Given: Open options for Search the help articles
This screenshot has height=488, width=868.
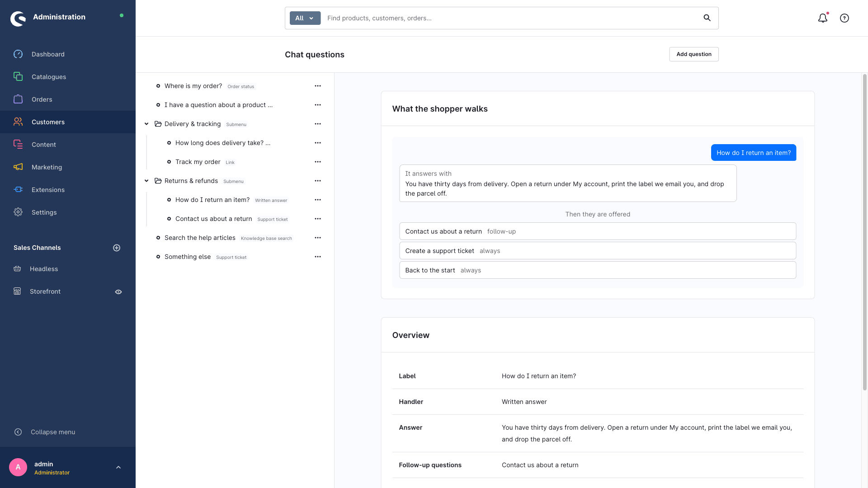Looking at the screenshot, I should pos(318,238).
